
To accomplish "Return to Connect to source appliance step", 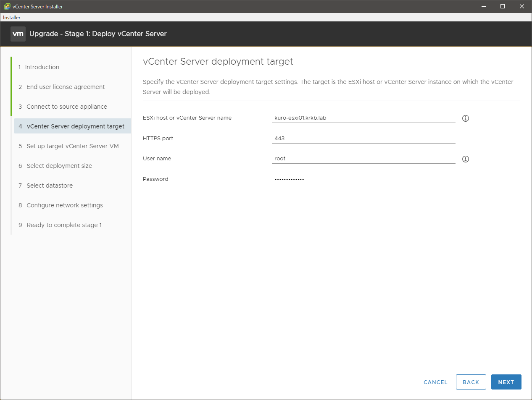I will pos(67,107).
